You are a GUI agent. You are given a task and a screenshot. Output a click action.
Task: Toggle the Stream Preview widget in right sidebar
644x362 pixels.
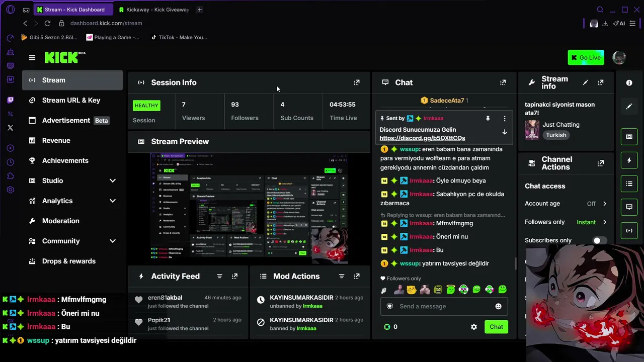pyautogui.click(x=629, y=137)
